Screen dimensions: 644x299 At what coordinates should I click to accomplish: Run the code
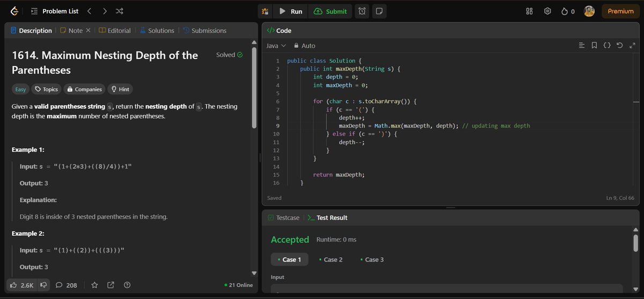290,11
